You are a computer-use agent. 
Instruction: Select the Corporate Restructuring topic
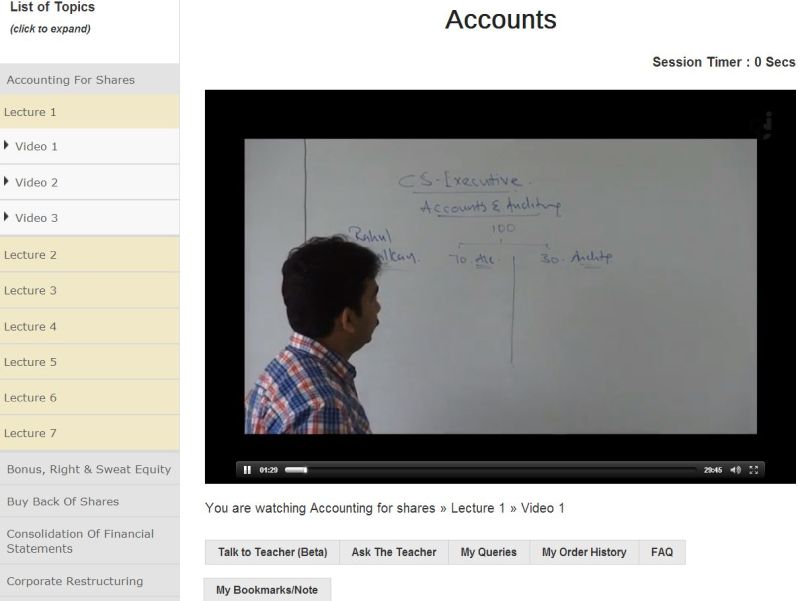click(x=74, y=581)
